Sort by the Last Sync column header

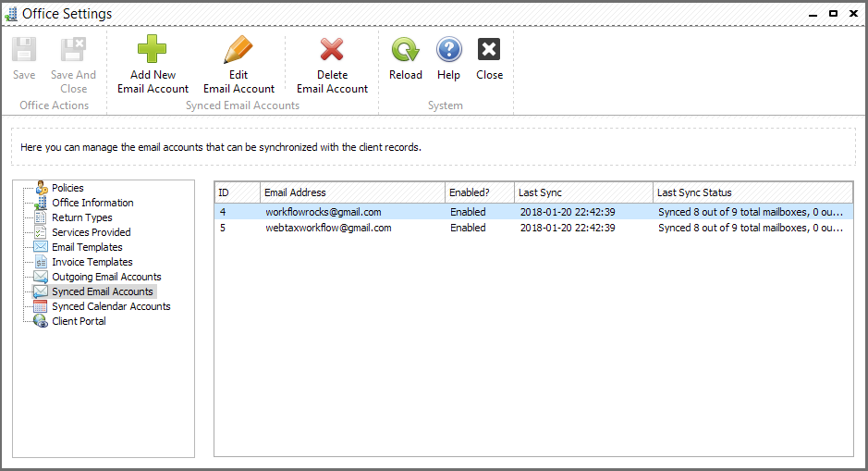[583, 192]
